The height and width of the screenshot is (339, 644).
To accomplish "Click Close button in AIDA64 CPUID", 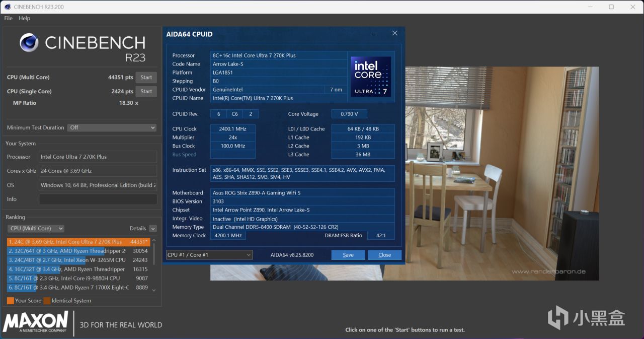I will (384, 255).
